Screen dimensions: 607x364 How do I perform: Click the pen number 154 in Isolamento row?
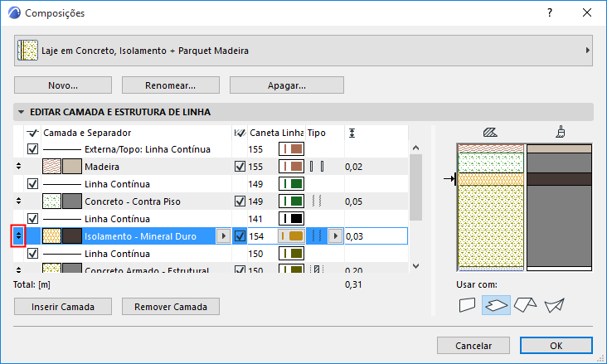click(256, 235)
